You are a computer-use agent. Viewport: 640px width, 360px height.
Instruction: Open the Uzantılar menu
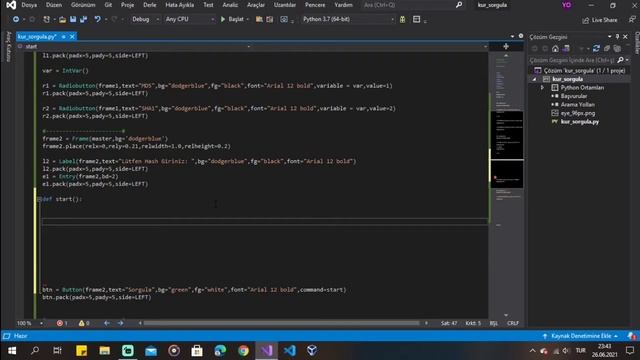(x=285, y=5)
